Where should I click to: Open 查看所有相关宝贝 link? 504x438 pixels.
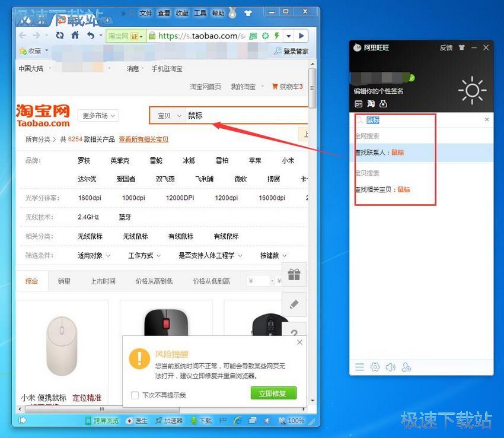tap(143, 139)
